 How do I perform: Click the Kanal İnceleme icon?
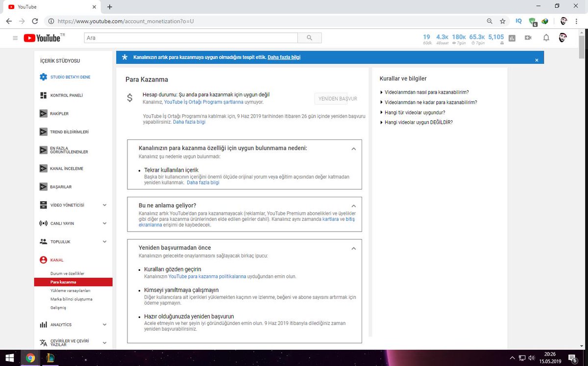(x=43, y=168)
